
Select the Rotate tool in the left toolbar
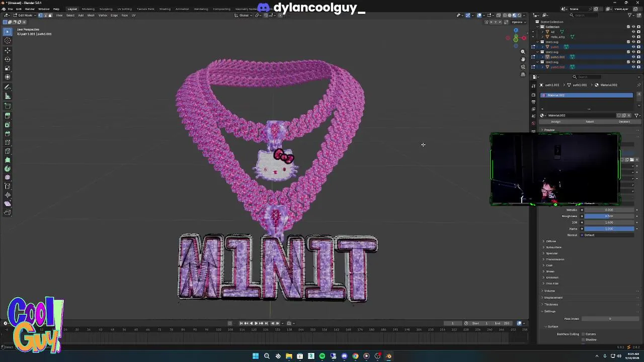[8, 59]
